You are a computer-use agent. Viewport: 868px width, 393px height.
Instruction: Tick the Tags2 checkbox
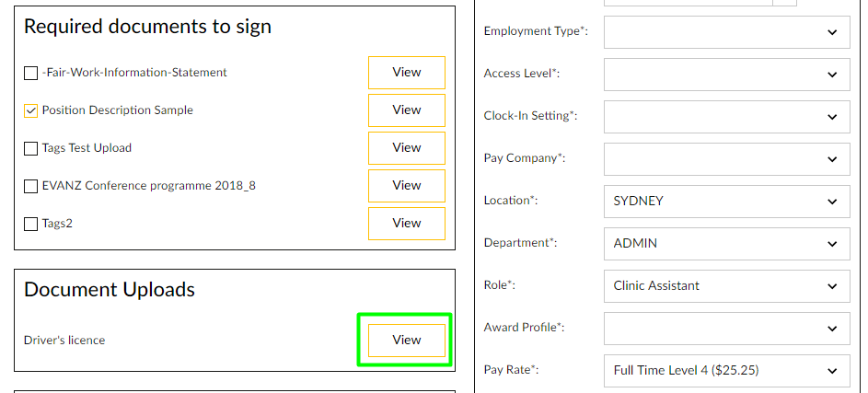tap(31, 224)
